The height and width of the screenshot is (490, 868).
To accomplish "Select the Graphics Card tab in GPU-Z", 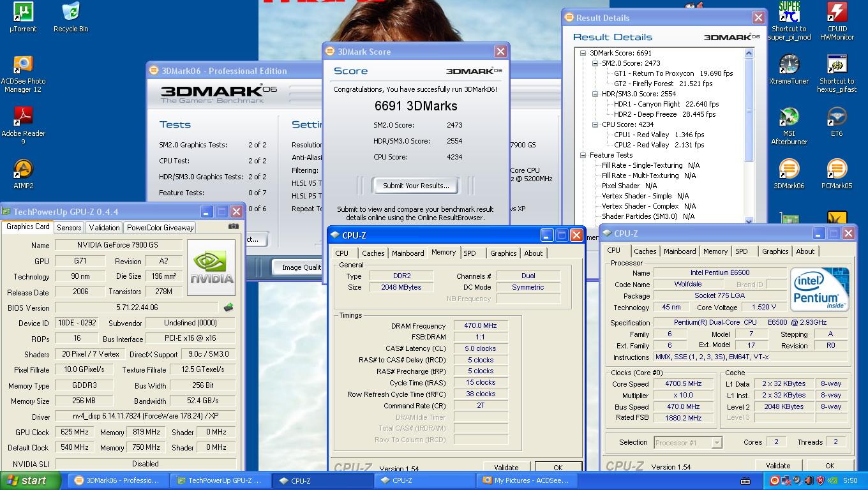I will click(28, 226).
